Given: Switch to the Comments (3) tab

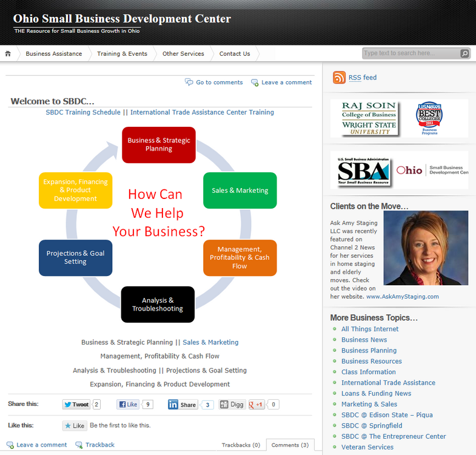Looking at the screenshot, I should (x=290, y=445).
